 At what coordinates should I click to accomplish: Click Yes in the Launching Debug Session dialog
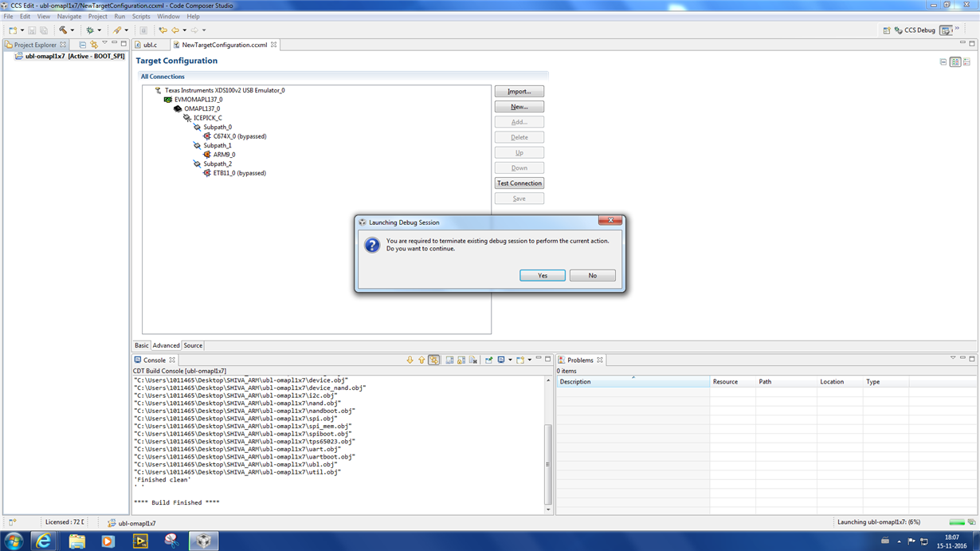543,275
